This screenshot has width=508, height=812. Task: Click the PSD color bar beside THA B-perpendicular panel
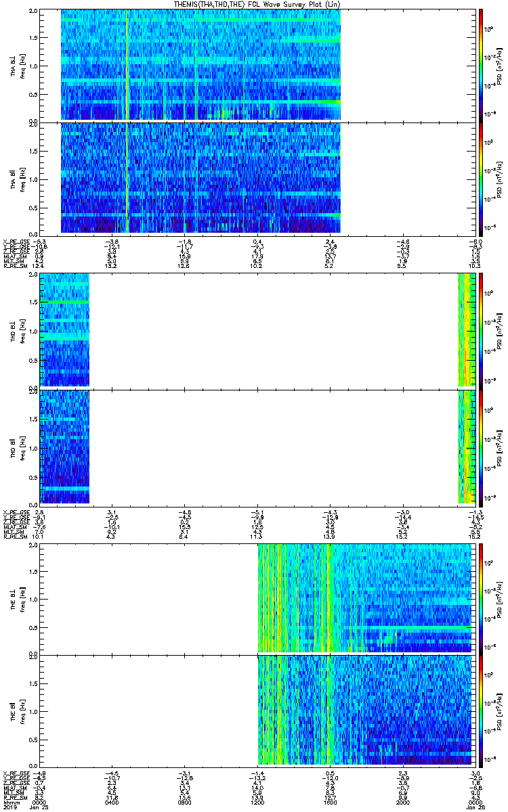[x=482, y=65]
